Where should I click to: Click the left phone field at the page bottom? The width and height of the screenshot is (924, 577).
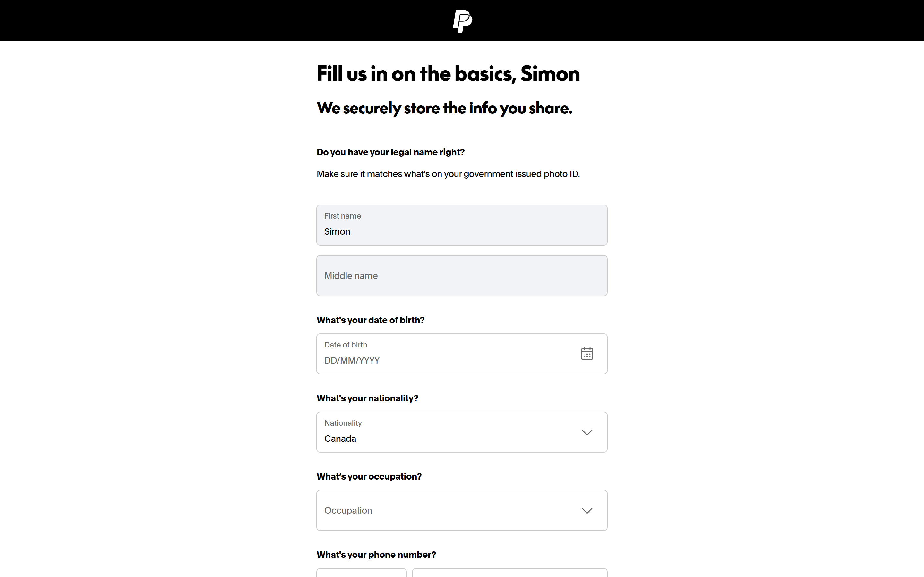[361, 573]
